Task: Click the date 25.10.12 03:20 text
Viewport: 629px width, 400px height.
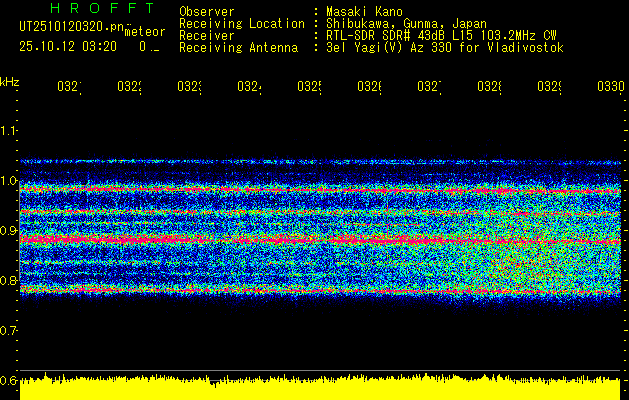Action: (x=68, y=47)
